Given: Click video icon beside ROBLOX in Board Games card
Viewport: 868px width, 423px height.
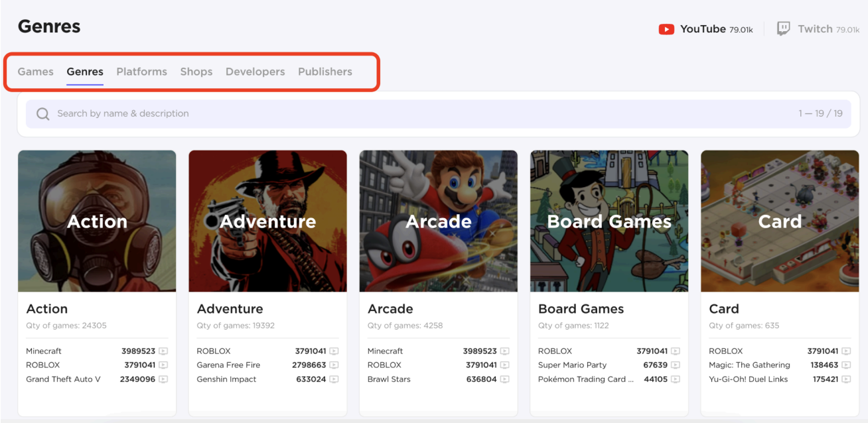Looking at the screenshot, I should [x=676, y=351].
